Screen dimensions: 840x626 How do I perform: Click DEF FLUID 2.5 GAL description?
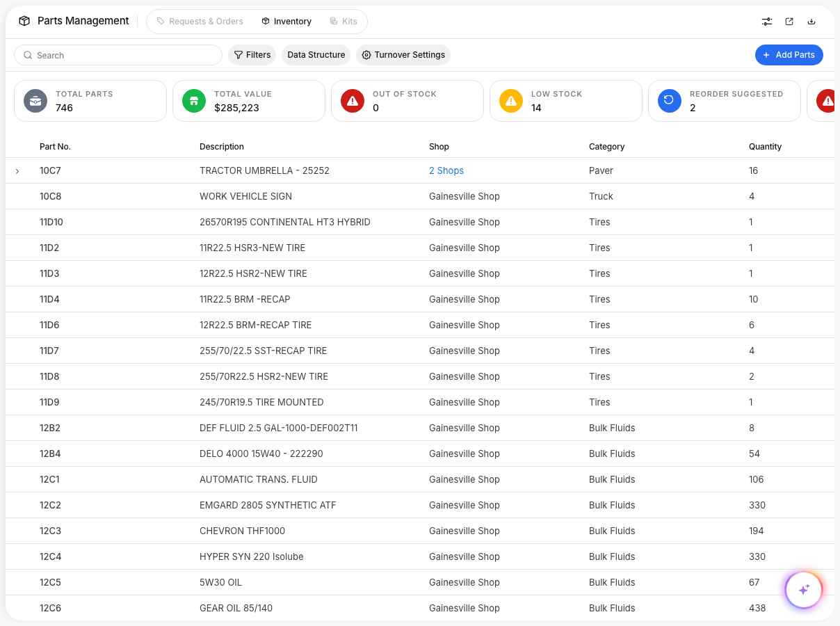click(x=278, y=428)
